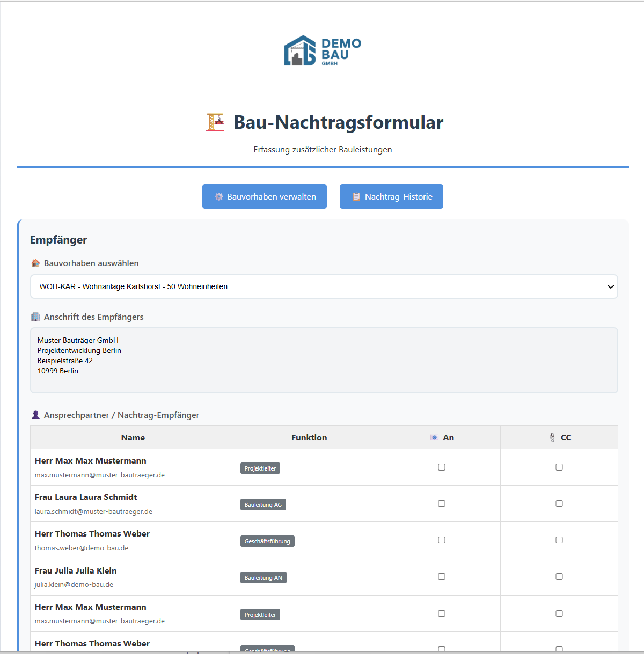Switch to Bauvorhaben verwalten
Viewport: 644px width, 654px height.
click(264, 196)
